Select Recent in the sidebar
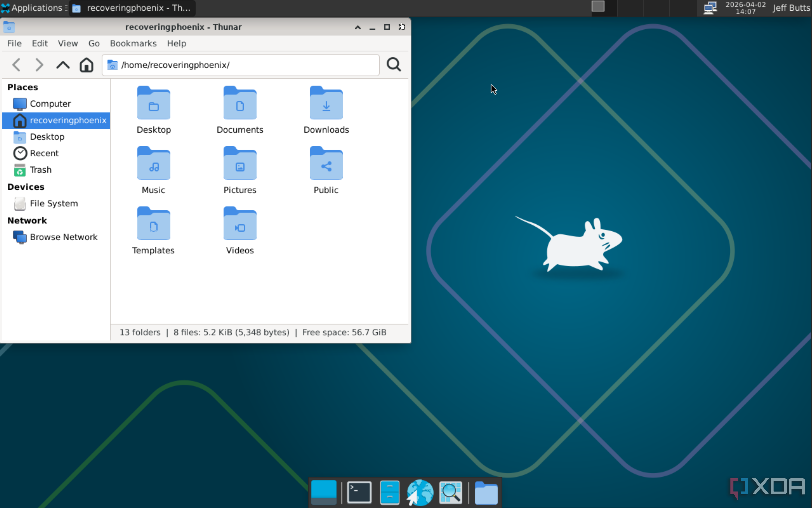 (56, 153)
